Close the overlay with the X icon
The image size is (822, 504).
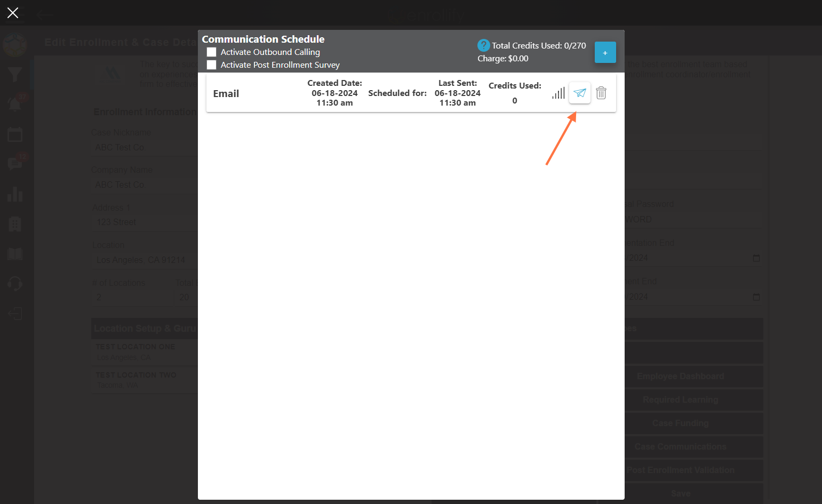13,13
